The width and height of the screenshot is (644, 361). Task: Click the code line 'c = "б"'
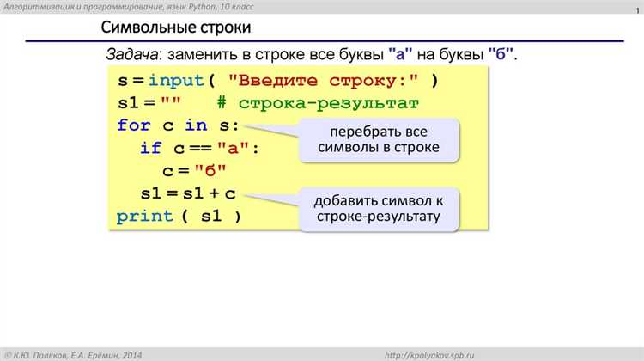(x=194, y=171)
